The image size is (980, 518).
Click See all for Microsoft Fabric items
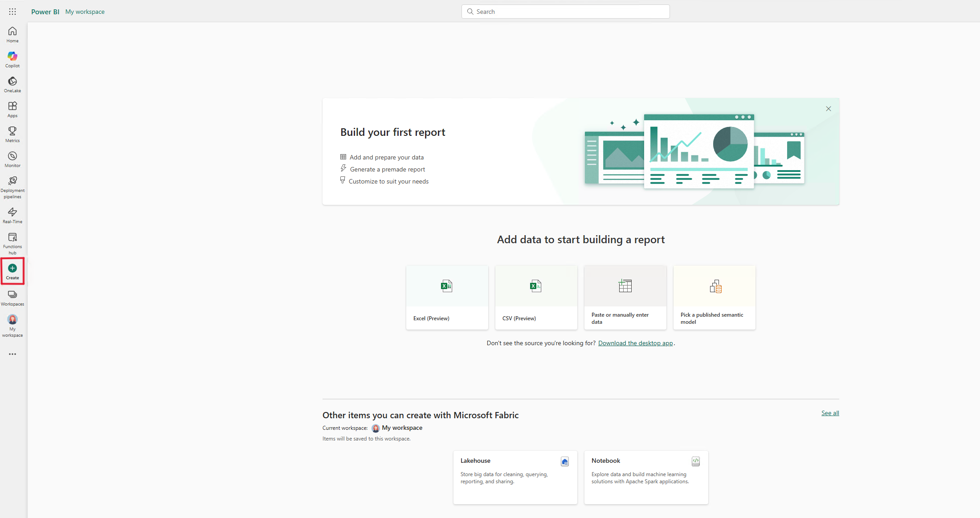[x=830, y=413]
